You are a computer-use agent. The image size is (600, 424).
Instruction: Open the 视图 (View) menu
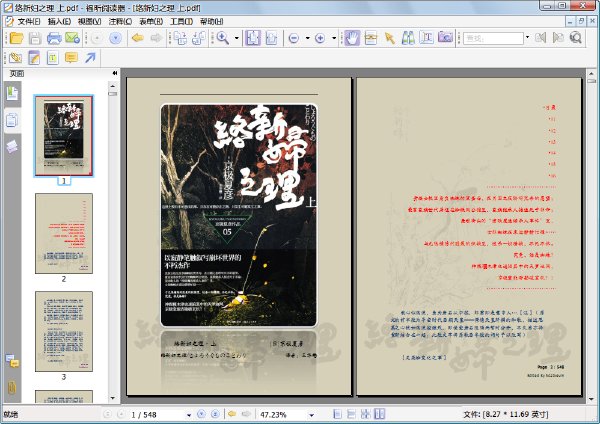(90, 21)
